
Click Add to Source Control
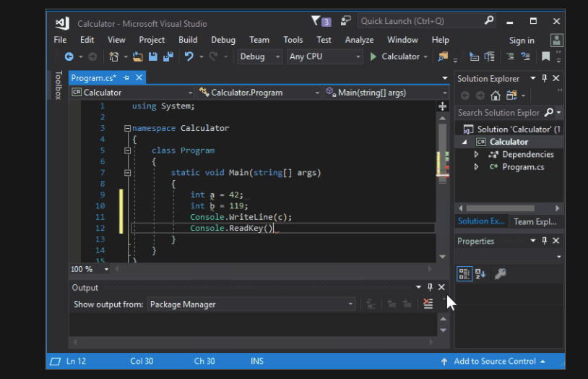click(x=495, y=362)
